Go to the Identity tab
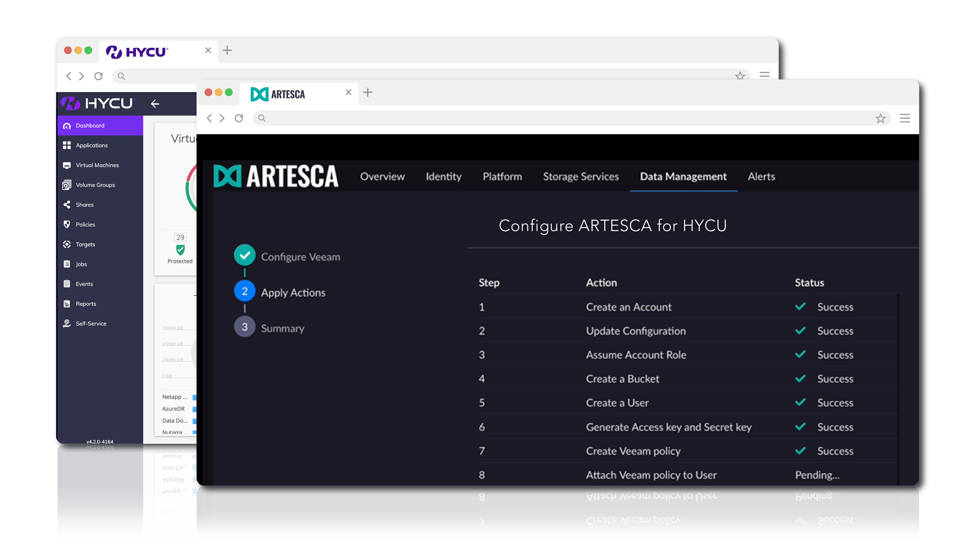Screen dimensions: 980x547 point(443,177)
